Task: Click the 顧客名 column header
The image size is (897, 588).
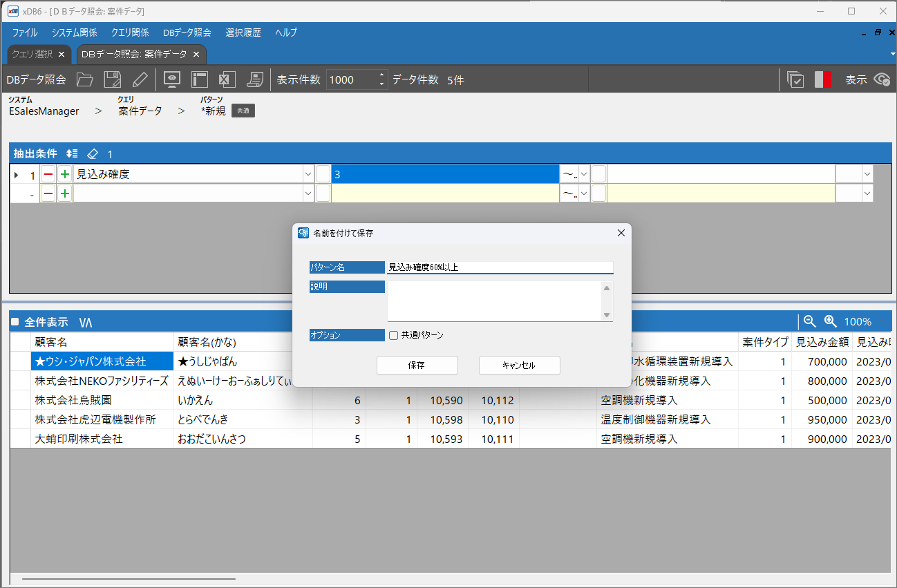Action: point(102,342)
